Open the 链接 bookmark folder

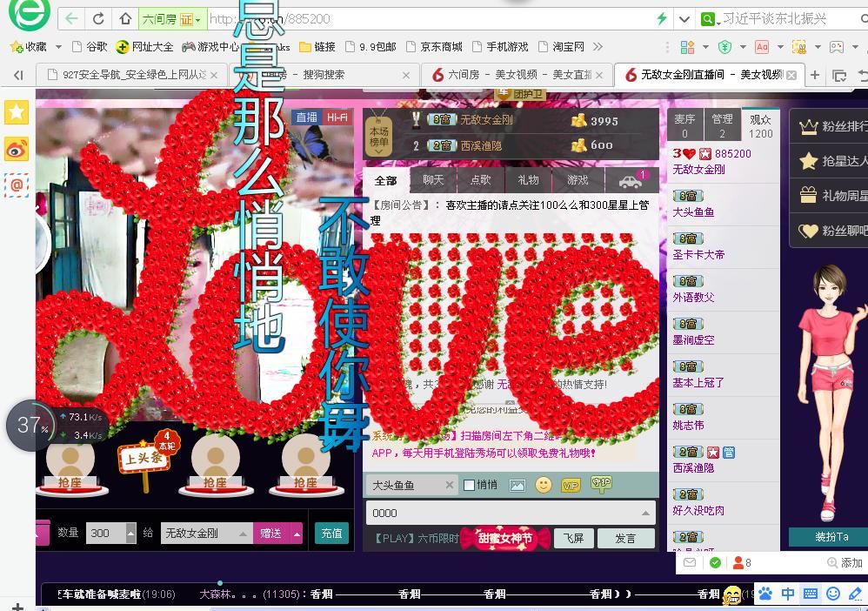[317, 47]
